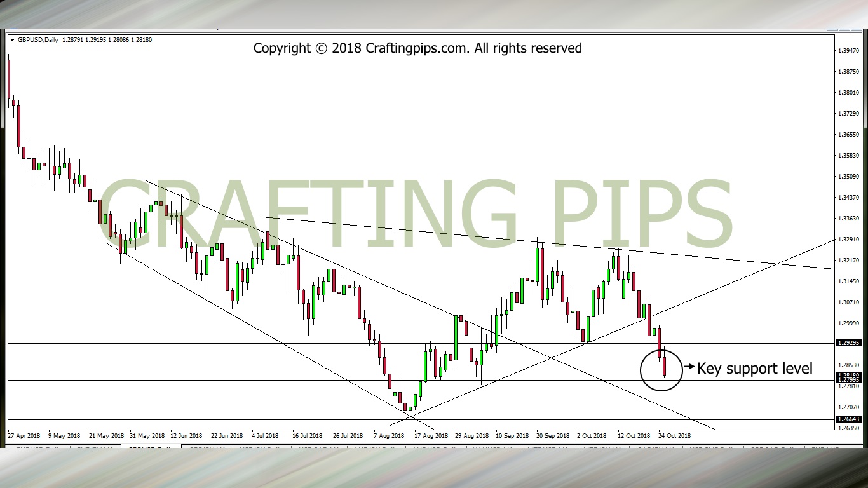Click the 29 Aug 2018 date label
Viewport: 868px width, 488px height.
pos(471,436)
